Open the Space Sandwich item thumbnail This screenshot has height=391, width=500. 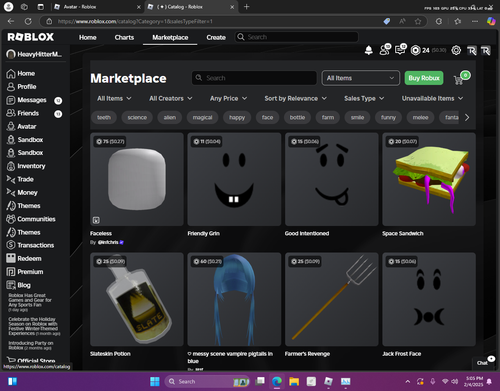(429, 179)
